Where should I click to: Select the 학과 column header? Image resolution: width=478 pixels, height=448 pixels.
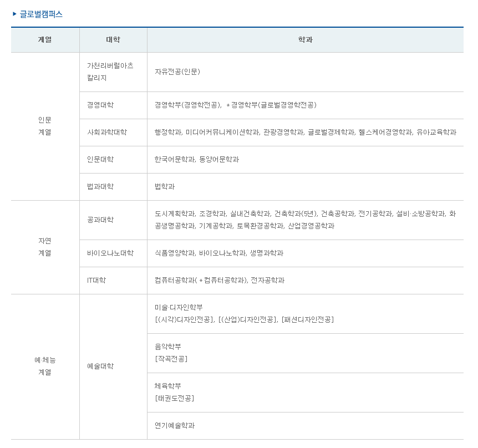pos(305,40)
